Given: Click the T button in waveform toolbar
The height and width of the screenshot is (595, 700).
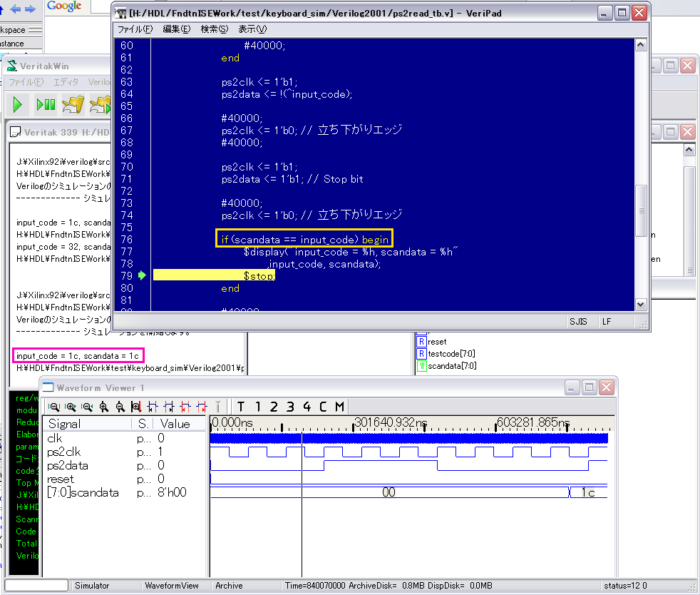Looking at the screenshot, I should tap(241, 407).
